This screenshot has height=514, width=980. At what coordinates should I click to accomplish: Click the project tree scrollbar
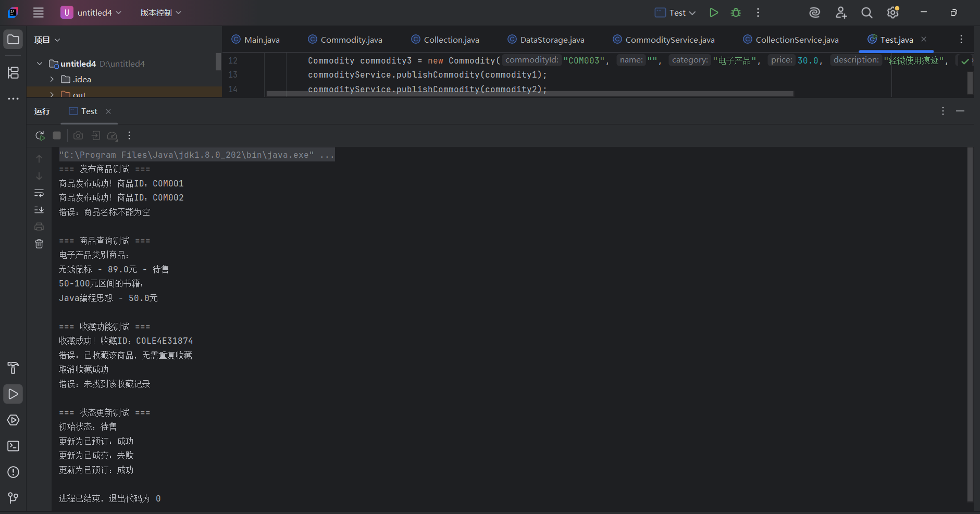point(218,61)
